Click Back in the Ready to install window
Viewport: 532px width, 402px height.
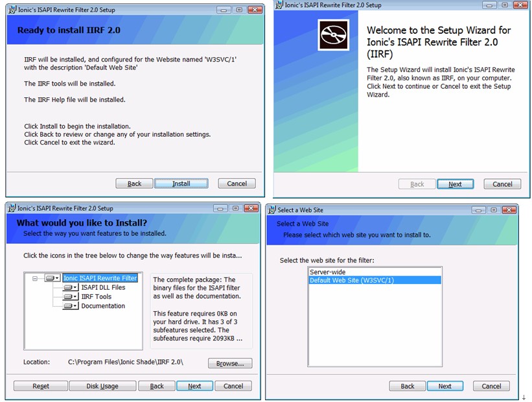[x=134, y=183]
